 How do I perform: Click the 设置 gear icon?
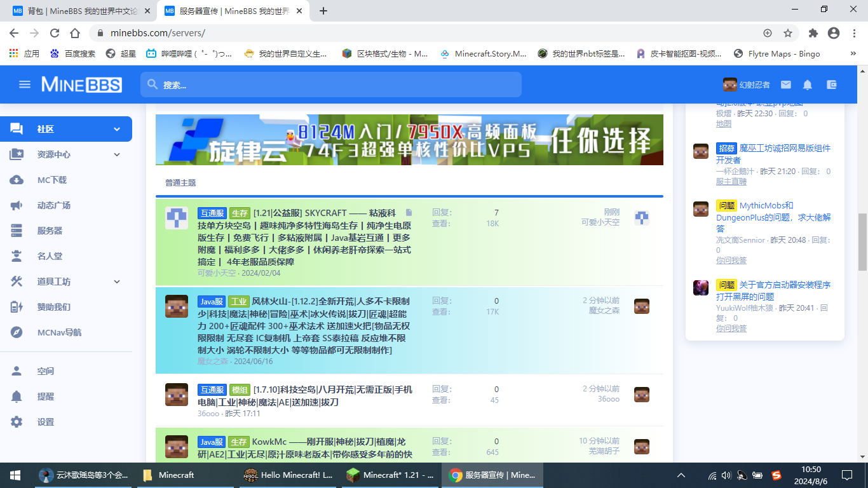click(17, 422)
